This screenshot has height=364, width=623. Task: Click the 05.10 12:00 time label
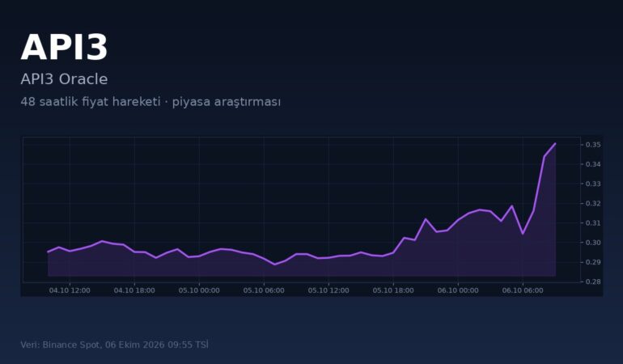(x=328, y=290)
